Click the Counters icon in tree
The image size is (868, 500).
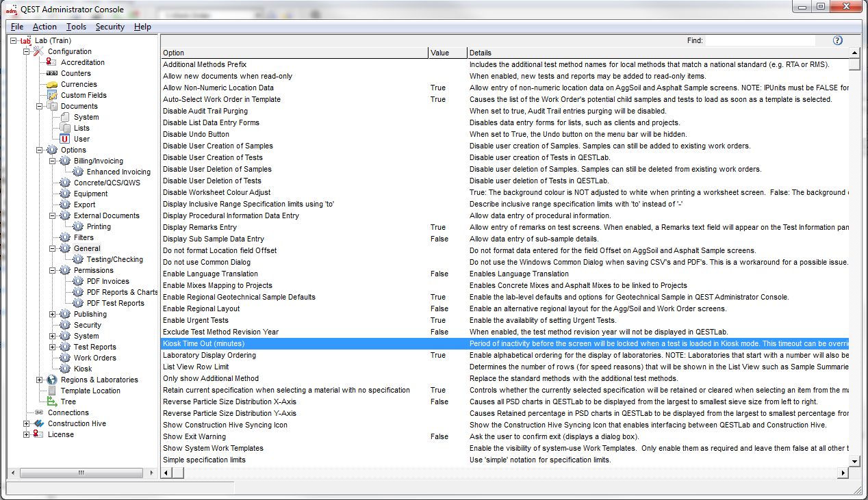(x=52, y=73)
